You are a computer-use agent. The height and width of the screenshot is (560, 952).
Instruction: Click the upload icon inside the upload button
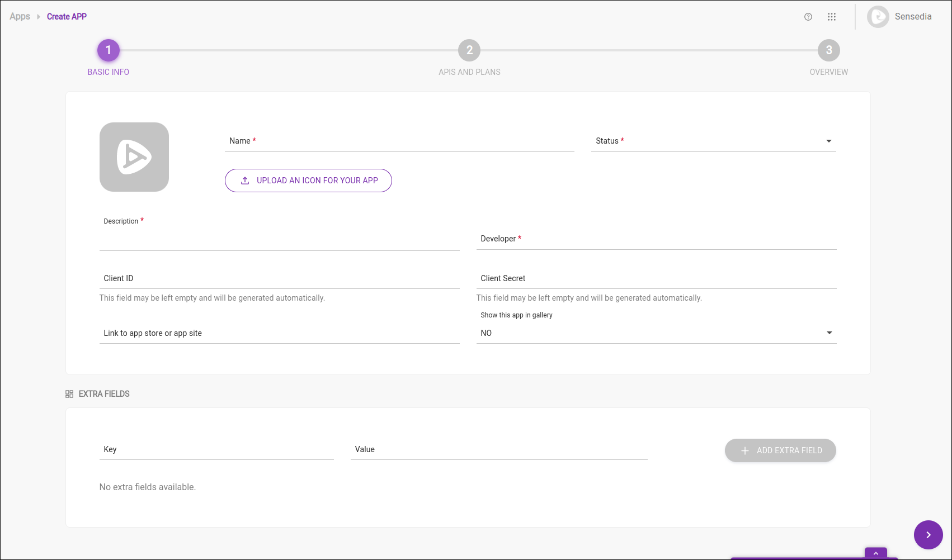click(x=244, y=180)
